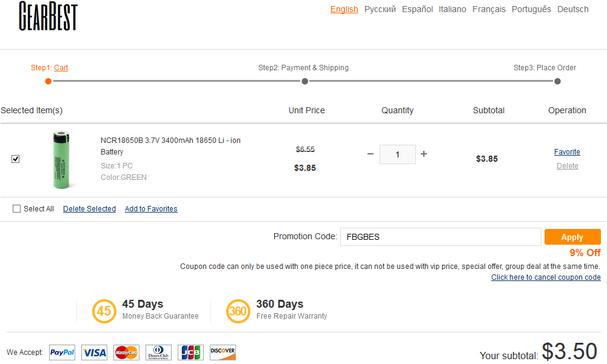Click the 45 Days guarantee badge

104,311
